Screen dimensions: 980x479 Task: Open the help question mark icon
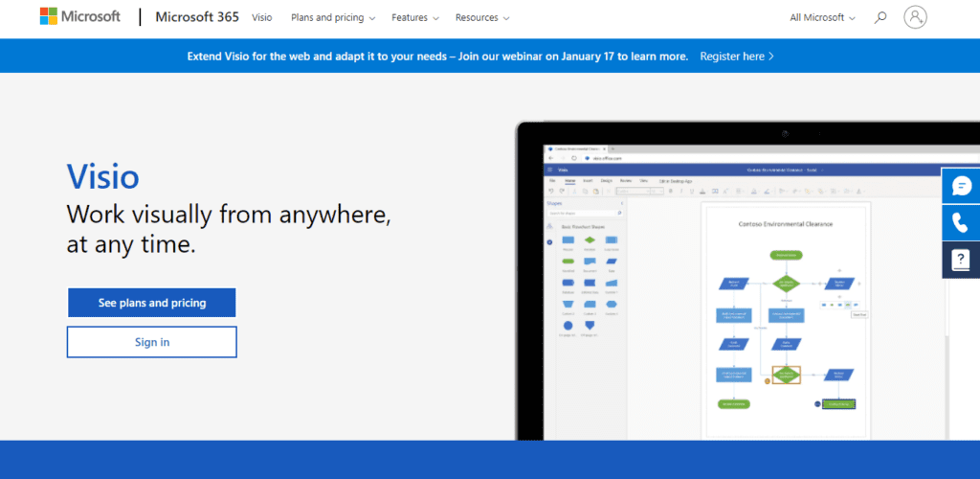(961, 260)
